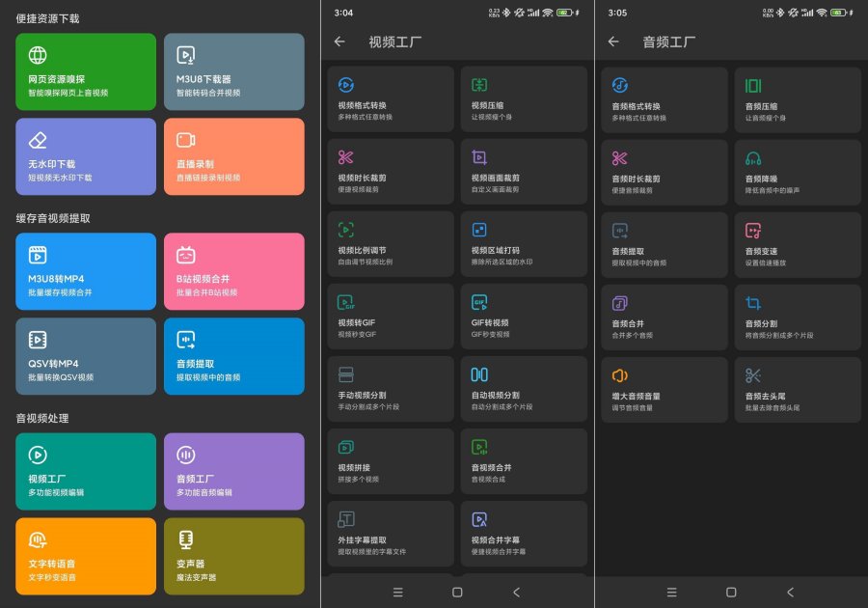Viewport: 868px width, 608px height.
Task: Tap the 音频降噪 headphone icon
Action: tap(753, 158)
